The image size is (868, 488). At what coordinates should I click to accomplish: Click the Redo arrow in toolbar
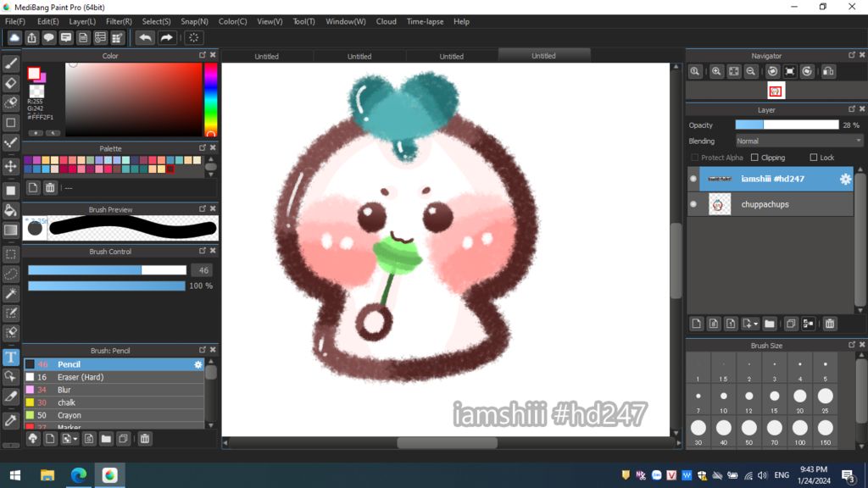(166, 37)
